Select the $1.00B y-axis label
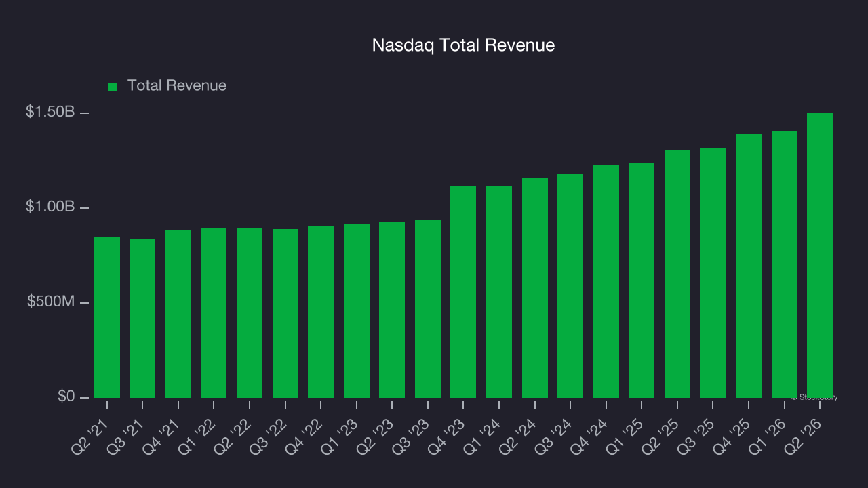The width and height of the screenshot is (868, 488). coord(50,207)
